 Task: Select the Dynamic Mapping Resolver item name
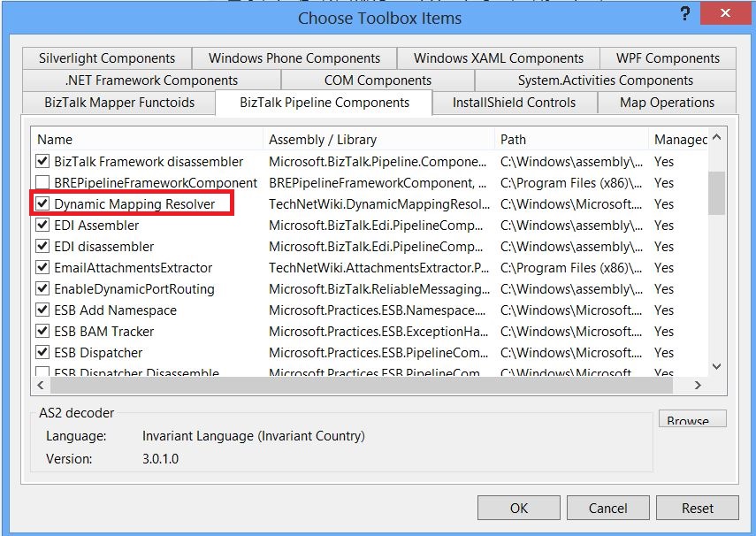tap(134, 204)
